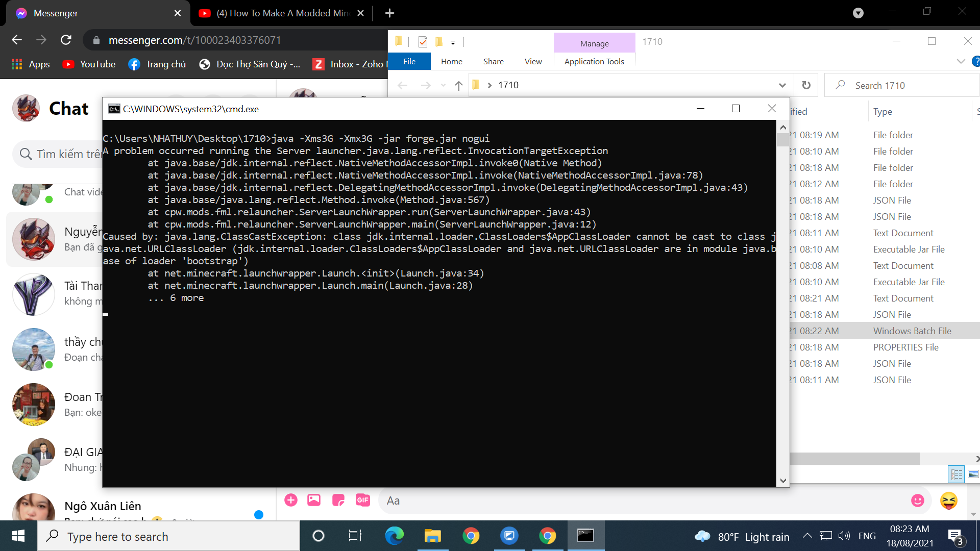Expand the address bar history dropdown
The height and width of the screenshot is (551, 980).
[782, 85]
